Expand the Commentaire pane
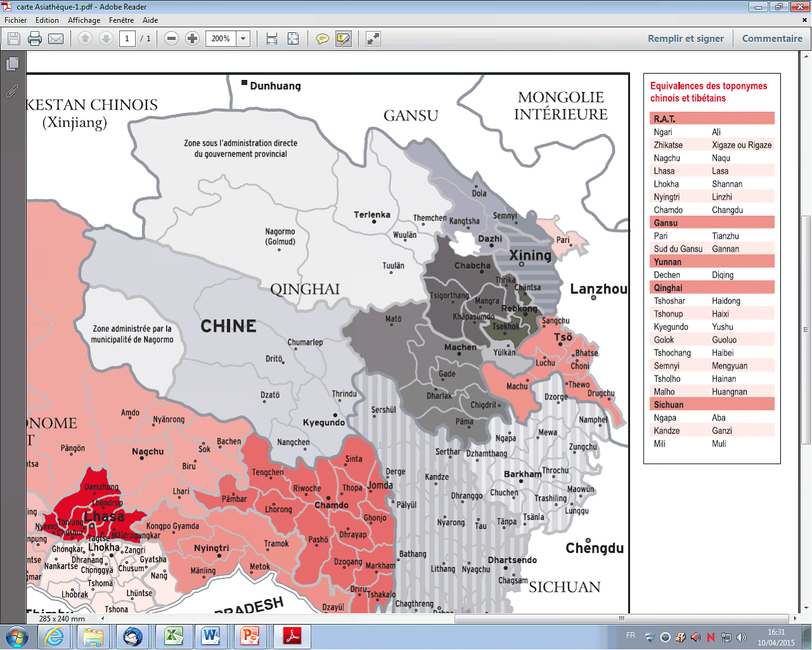This screenshot has width=812, height=650. 772,39
